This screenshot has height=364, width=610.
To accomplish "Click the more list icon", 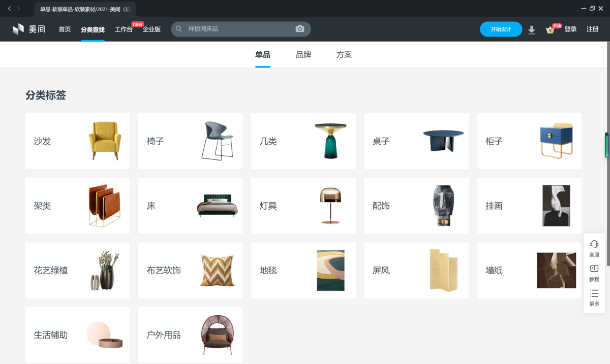I will [594, 297].
